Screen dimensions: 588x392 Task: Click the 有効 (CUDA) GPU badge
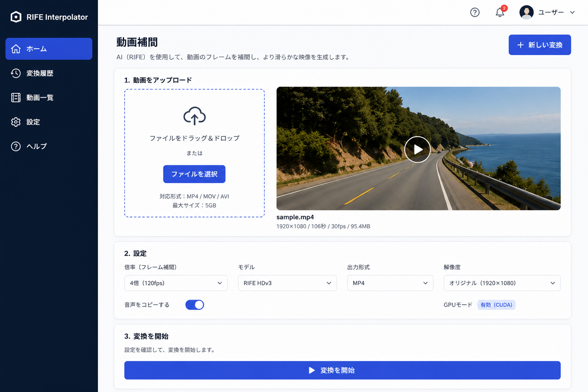[496, 305]
